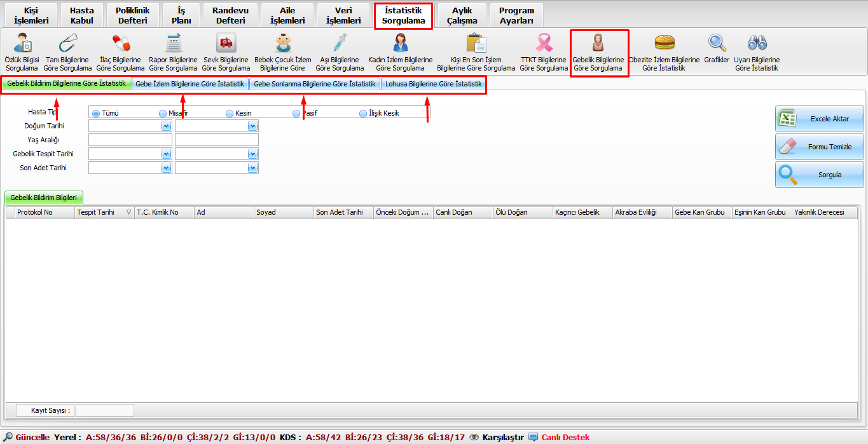Select the İlişik Kesik radio option

(363, 114)
